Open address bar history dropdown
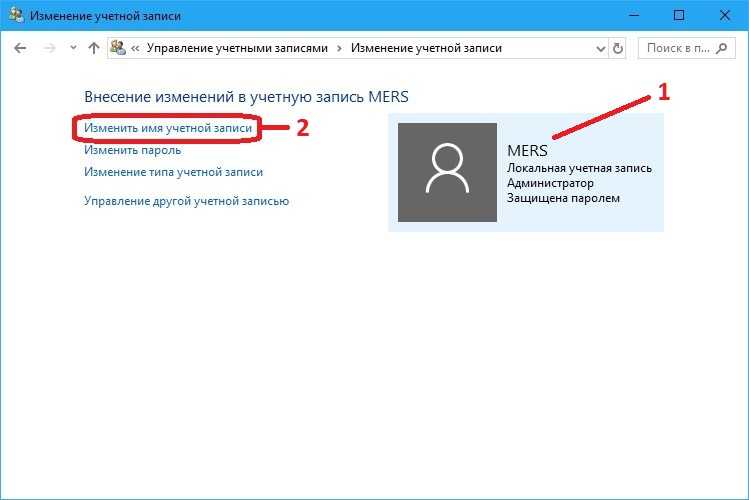 (601, 49)
